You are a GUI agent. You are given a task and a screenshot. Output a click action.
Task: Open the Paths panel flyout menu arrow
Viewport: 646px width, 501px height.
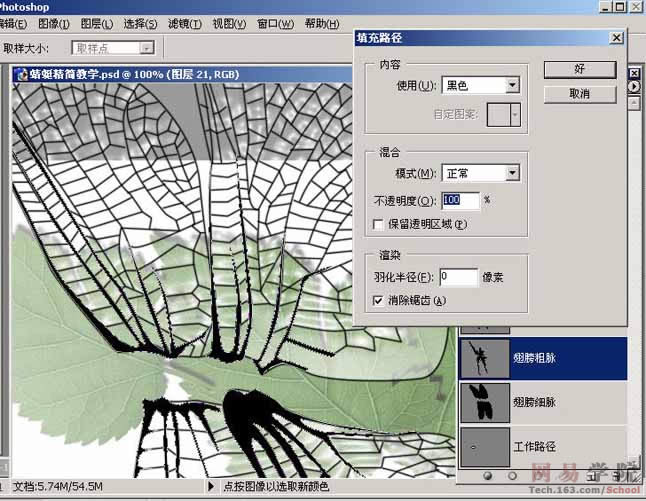coord(634,87)
